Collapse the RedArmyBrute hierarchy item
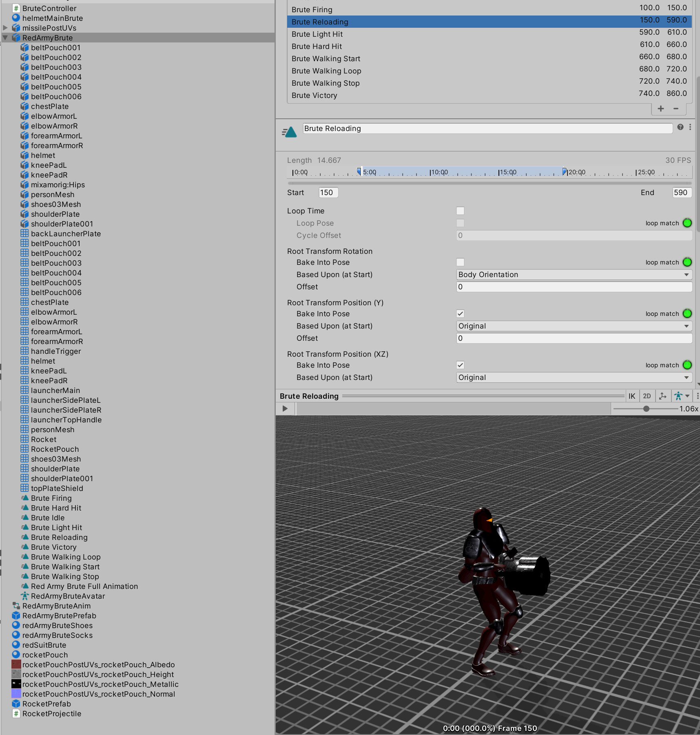 pos(5,37)
